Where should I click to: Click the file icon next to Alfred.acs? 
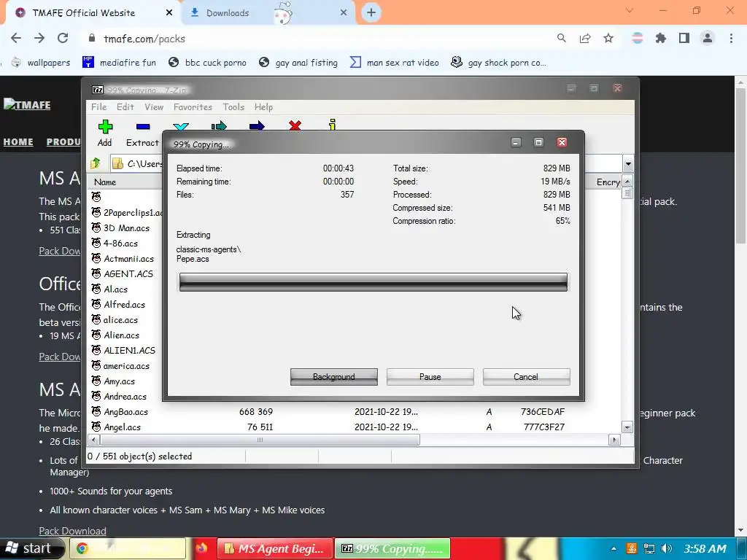pyautogui.click(x=96, y=304)
